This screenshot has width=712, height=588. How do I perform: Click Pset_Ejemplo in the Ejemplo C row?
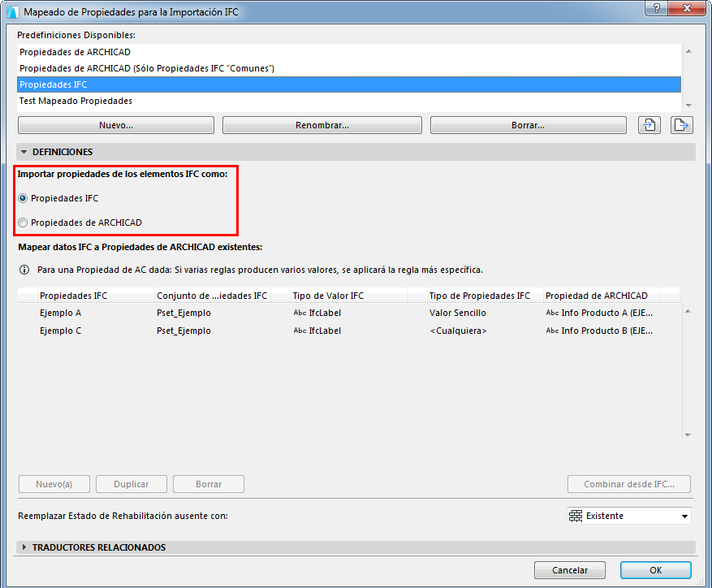click(x=184, y=331)
